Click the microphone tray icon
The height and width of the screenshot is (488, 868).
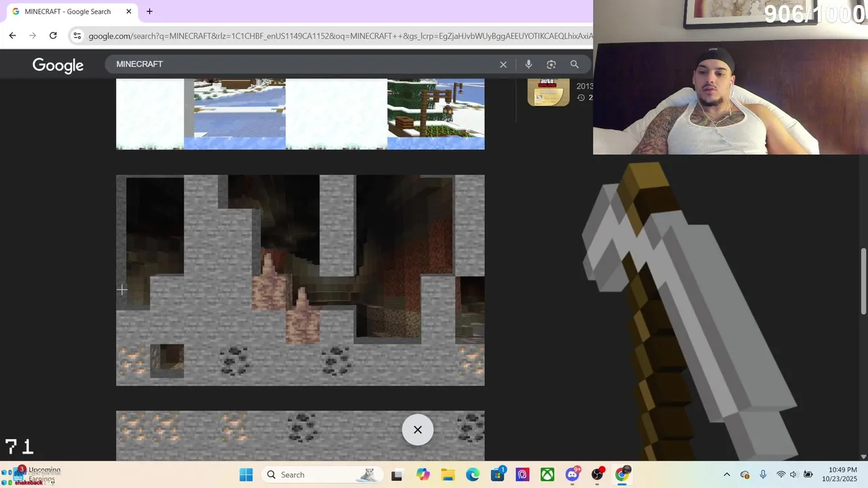[x=763, y=474]
